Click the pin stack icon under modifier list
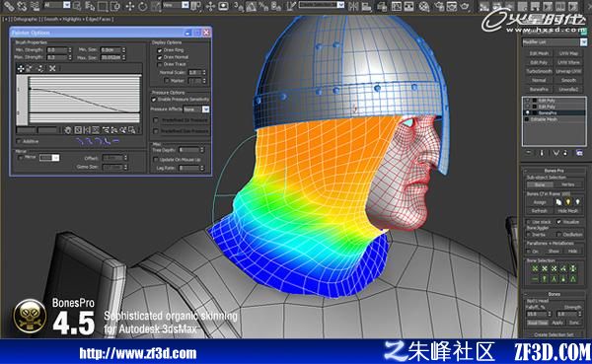This screenshot has height=364, width=592. [x=529, y=153]
